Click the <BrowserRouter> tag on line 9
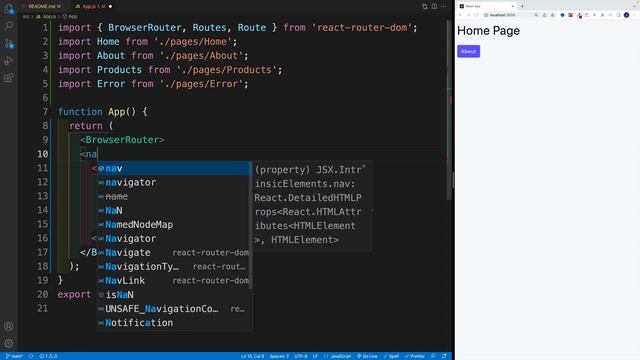The width and height of the screenshot is (640, 360). (122, 140)
